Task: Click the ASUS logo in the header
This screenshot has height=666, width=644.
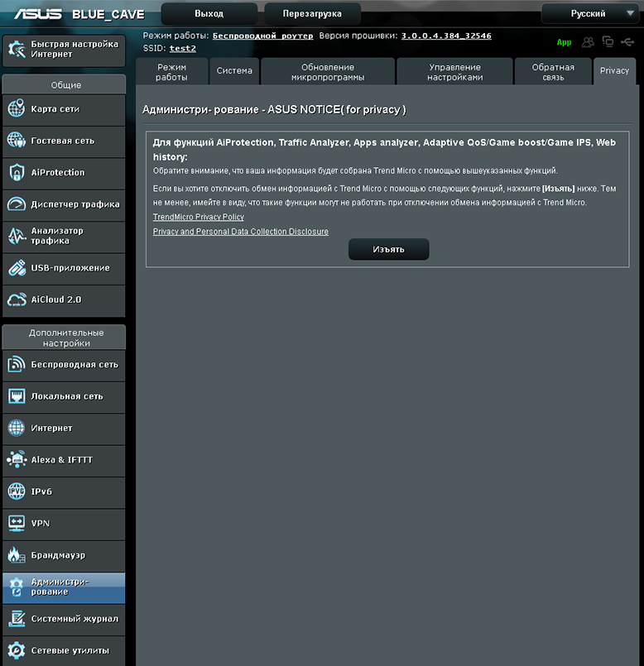Action: pyautogui.click(x=38, y=14)
